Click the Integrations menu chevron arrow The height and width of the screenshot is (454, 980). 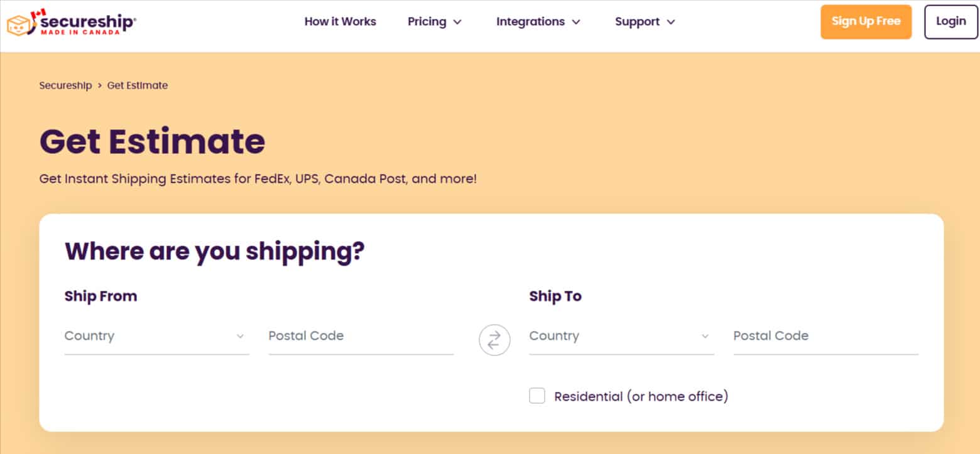576,22
